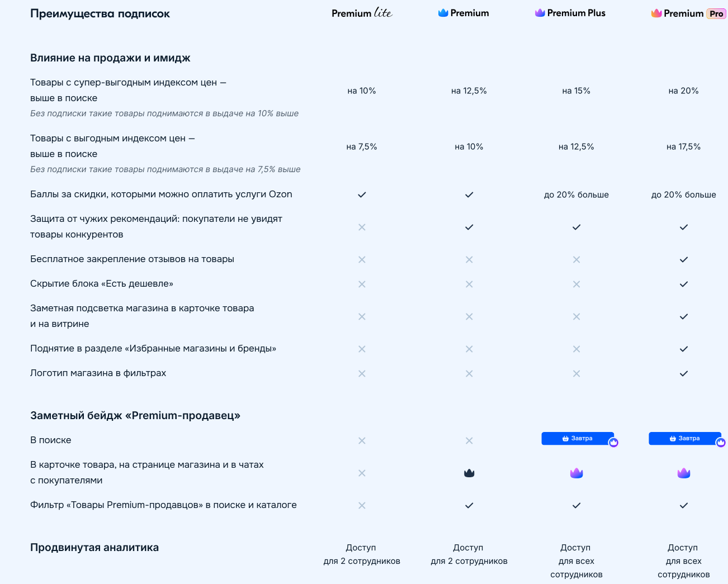728x584 pixels.
Task: Click the purple crown icon beside Premium Plus
Action: coord(540,13)
